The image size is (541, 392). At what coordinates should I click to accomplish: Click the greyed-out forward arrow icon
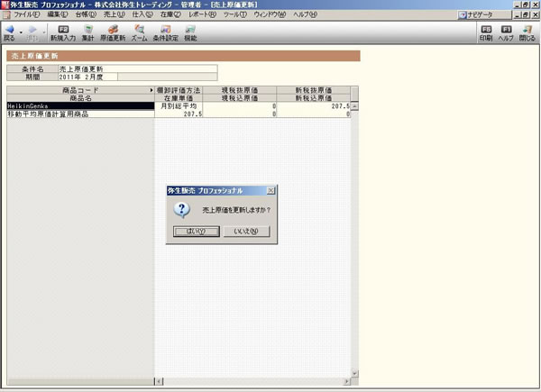[32, 30]
